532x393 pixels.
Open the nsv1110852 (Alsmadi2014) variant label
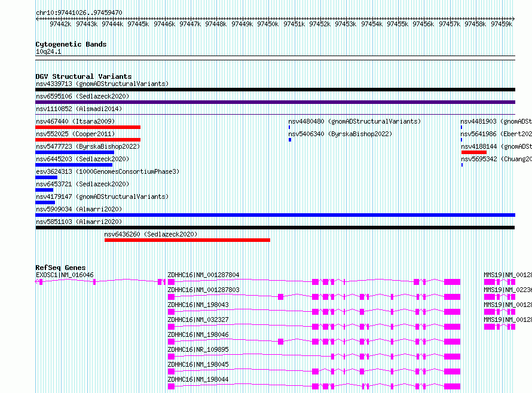tap(79, 109)
